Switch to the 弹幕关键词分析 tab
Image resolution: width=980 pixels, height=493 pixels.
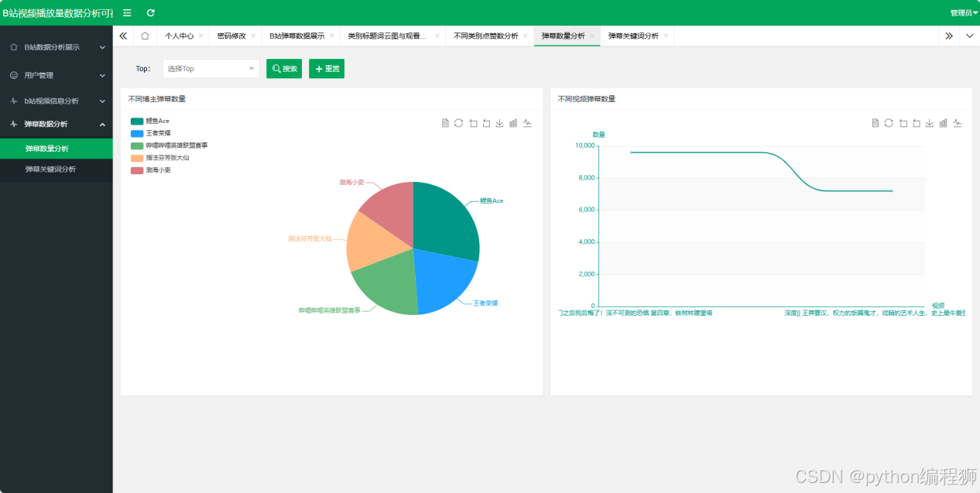[x=633, y=36]
